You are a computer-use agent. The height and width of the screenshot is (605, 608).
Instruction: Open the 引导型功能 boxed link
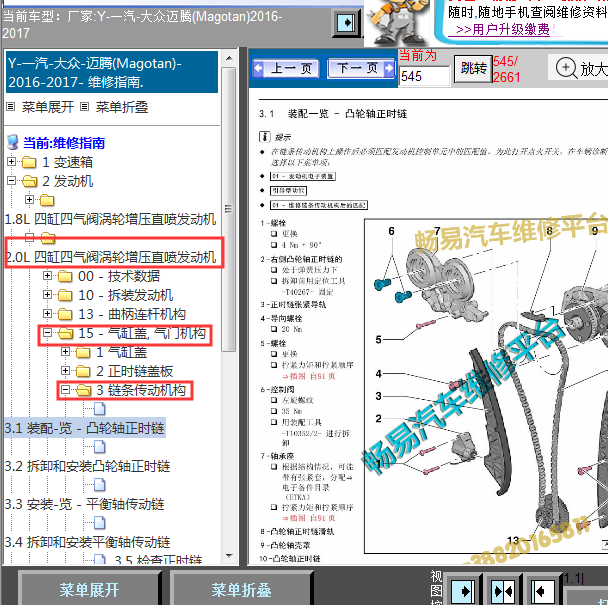(x=288, y=190)
